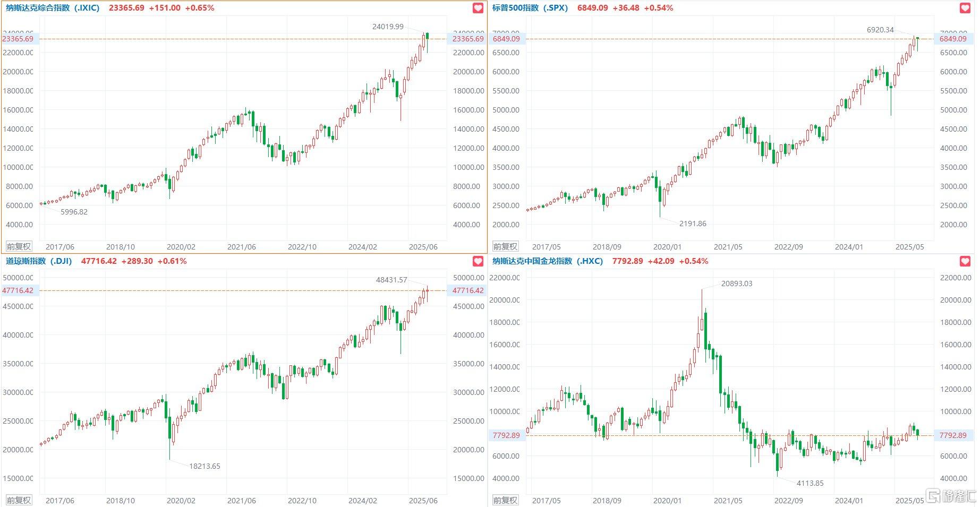Screen dimensions: 980x507
Task: Open 纳斯达克中国金龙指数 (.HXC) title
Action: pyautogui.click(x=548, y=261)
